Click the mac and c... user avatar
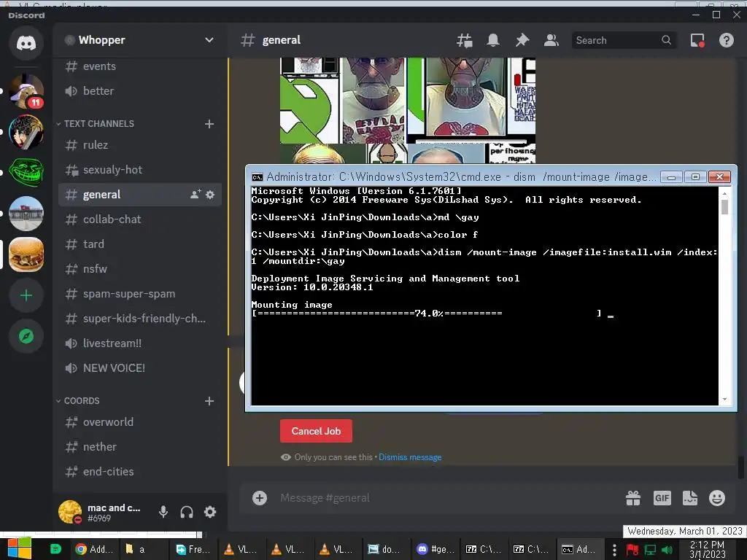 (x=70, y=512)
